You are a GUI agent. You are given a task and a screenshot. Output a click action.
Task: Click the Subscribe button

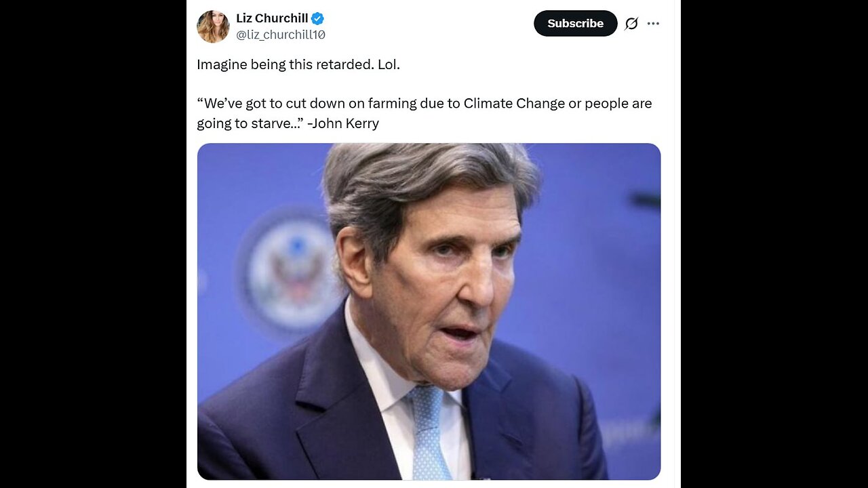(x=575, y=23)
